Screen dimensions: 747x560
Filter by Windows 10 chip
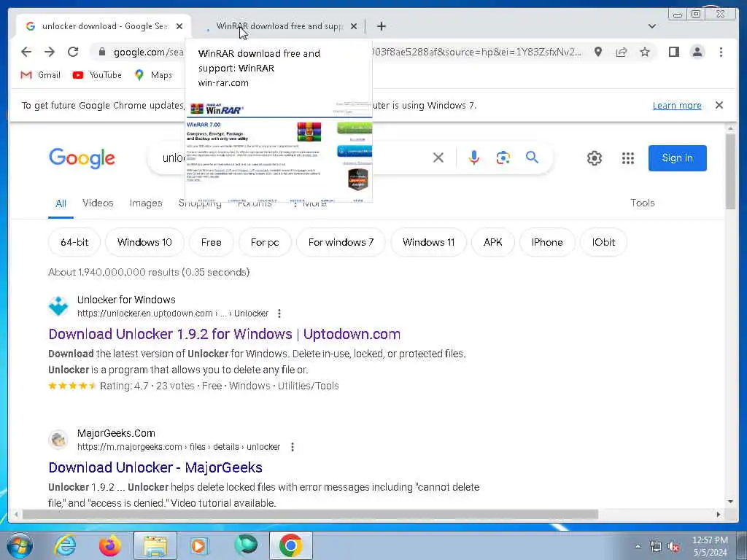(x=144, y=242)
